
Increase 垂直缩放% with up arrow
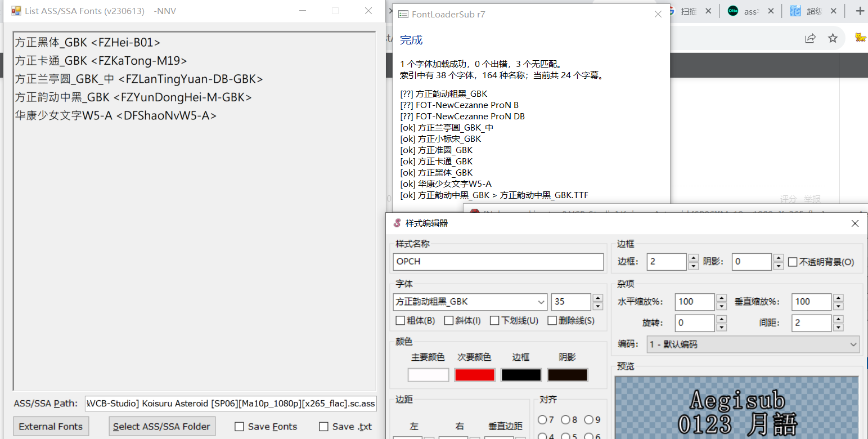tap(838, 298)
